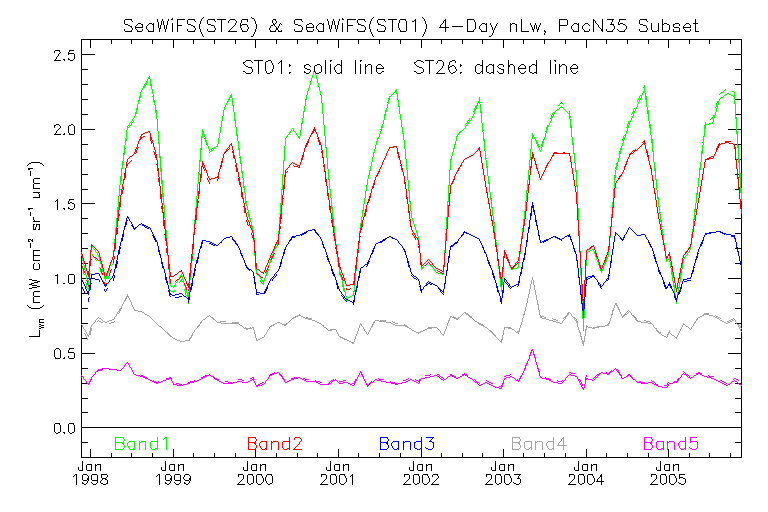This screenshot has height=512, width=768.
Task: Click the Jan 1998 x-axis label
Action: pyautogui.click(x=90, y=473)
